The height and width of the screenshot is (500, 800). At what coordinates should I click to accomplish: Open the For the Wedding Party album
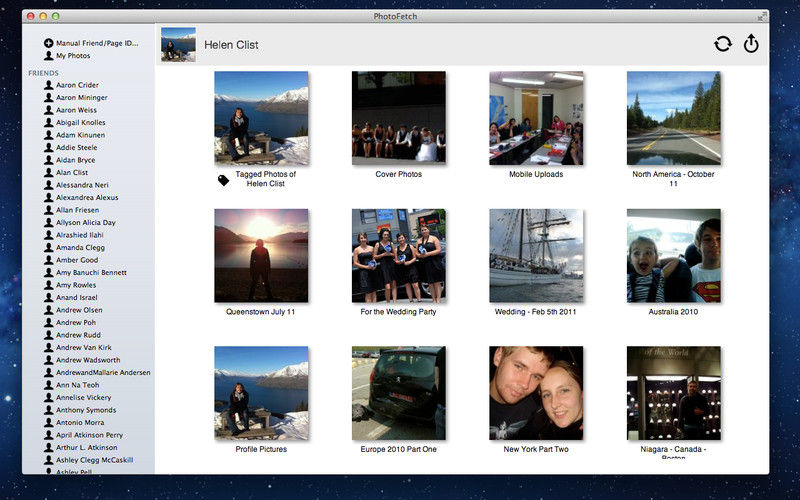click(398, 256)
